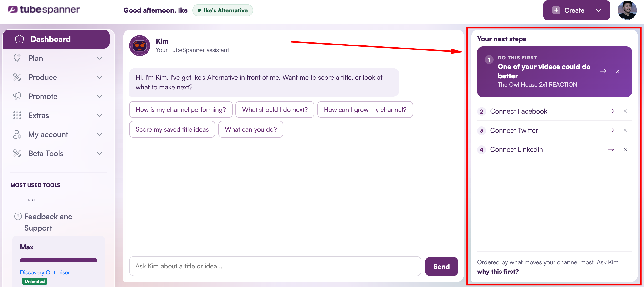The height and width of the screenshot is (287, 644).
Task: Click the Create button label
Action: tap(574, 10)
